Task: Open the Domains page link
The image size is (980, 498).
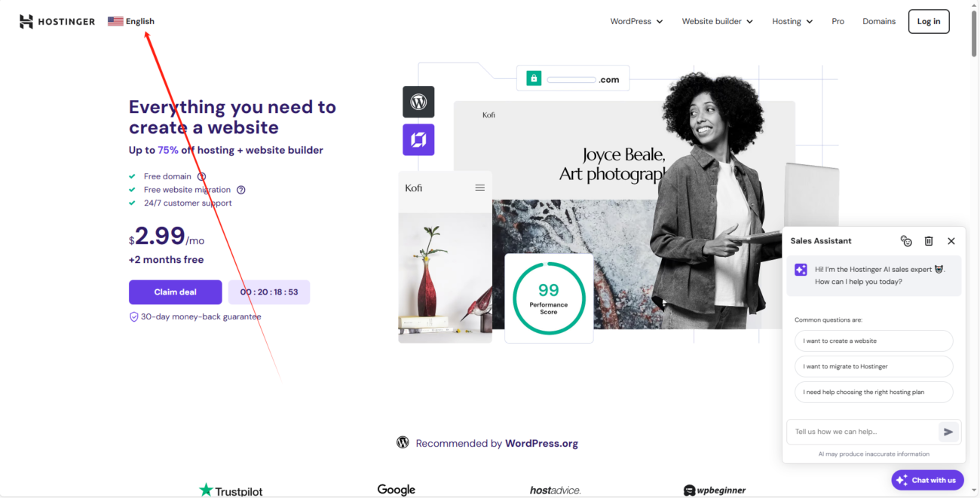Action: (879, 21)
